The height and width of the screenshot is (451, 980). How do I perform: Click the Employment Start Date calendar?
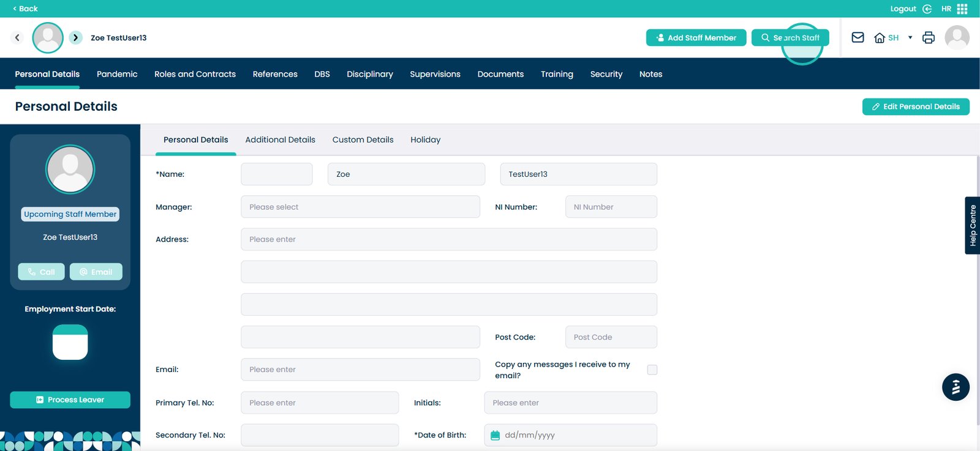(70, 342)
